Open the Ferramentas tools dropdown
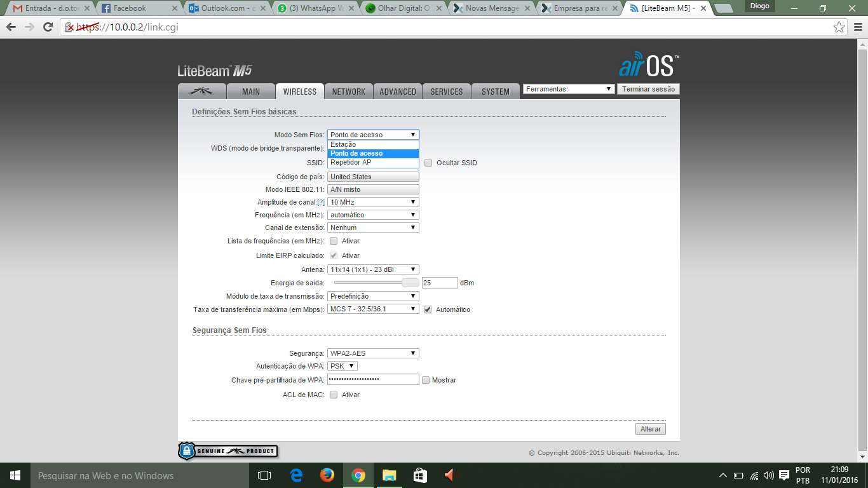The width and height of the screenshot is (868, 488). coord(569,89)
